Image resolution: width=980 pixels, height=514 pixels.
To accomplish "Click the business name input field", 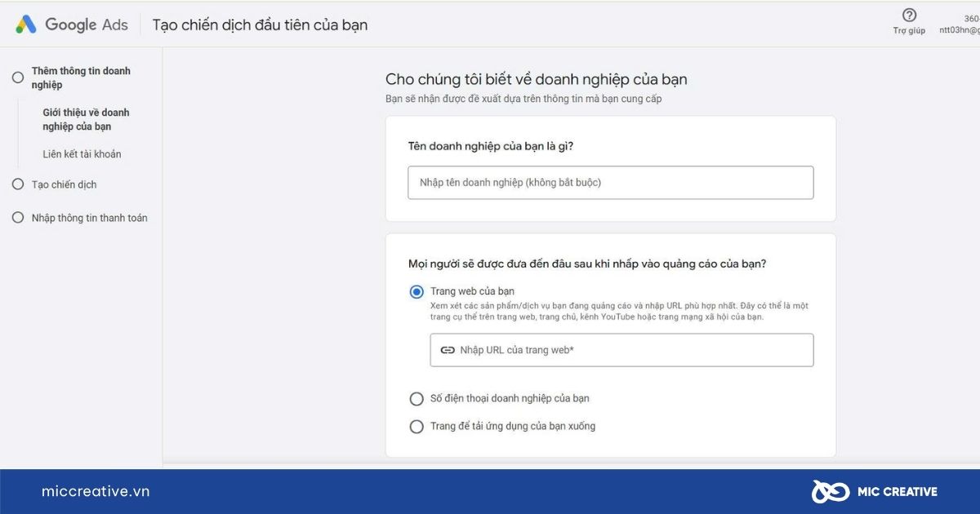I will (x=610, y=183).
